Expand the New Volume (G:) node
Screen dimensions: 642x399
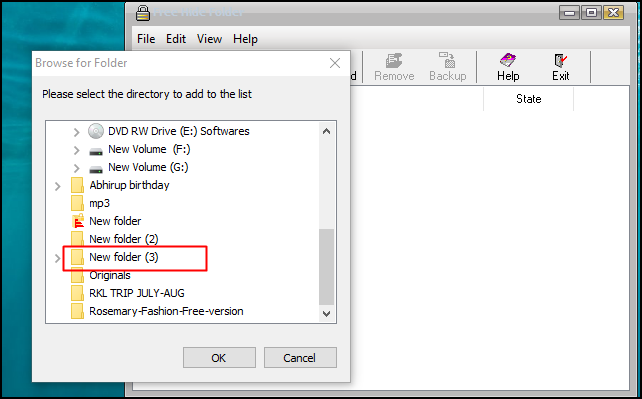(x=76, y=168)
